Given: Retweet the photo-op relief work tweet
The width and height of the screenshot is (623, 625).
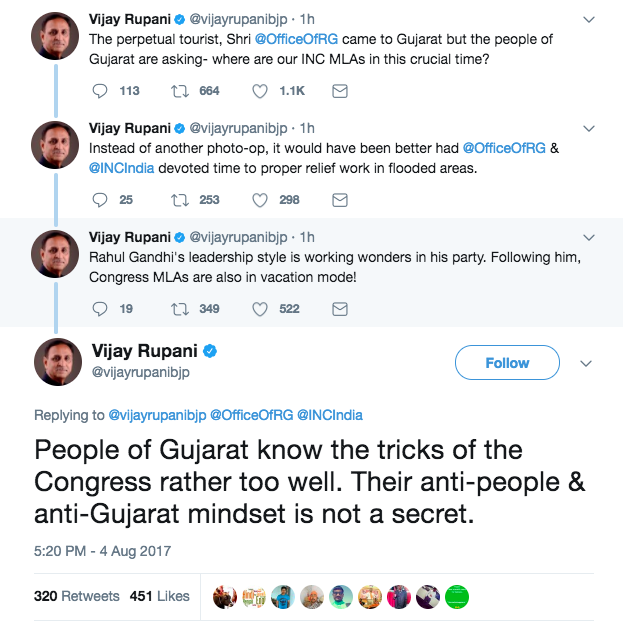Looking at the screenshot, I should [182, 200].
